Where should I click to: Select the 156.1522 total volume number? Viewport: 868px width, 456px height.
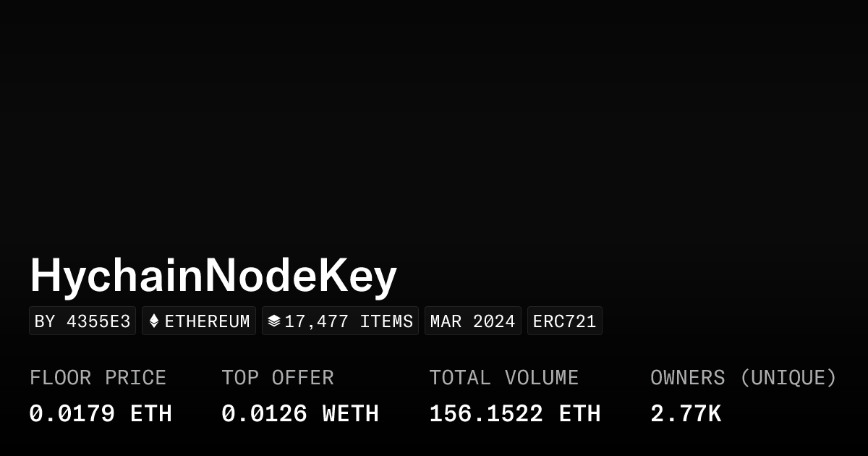(x=486, y=414)
